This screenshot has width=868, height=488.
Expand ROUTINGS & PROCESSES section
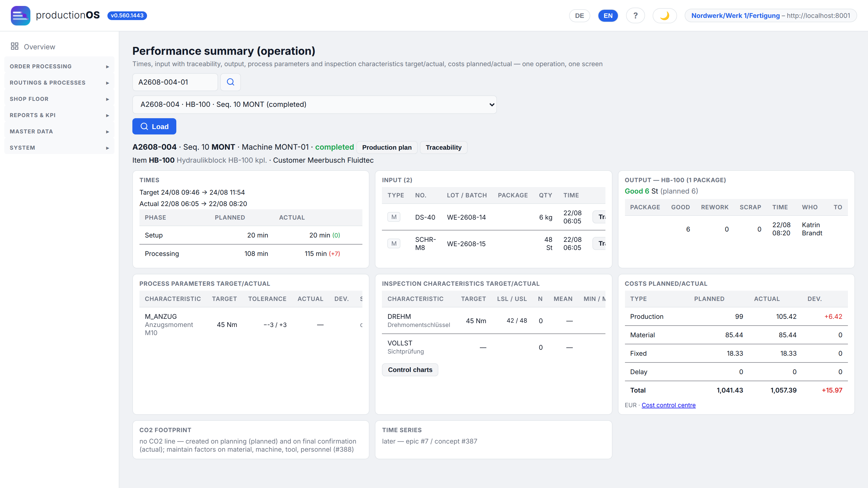(x=59, y=82)
